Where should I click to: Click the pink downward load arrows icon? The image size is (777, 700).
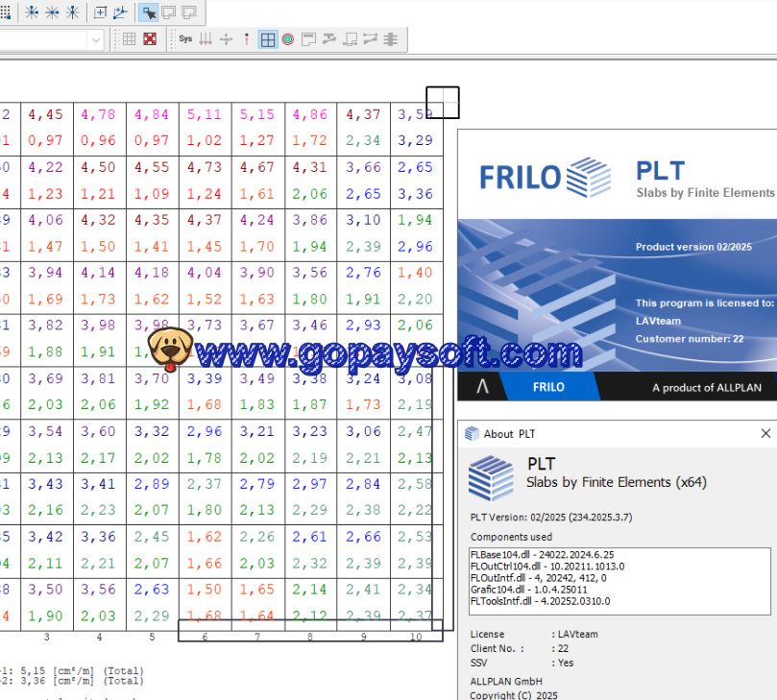(x=206, y=39)
